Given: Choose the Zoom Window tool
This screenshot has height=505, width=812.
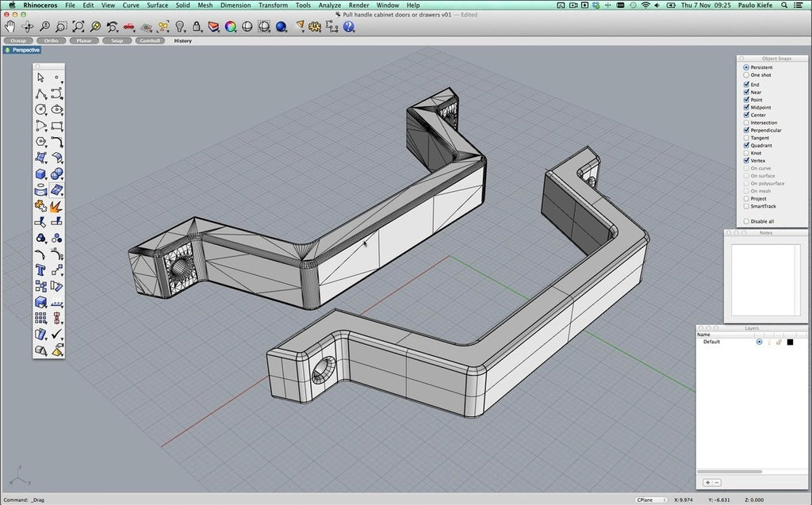Looking at the screenshot, I should [x=61, y=26].
